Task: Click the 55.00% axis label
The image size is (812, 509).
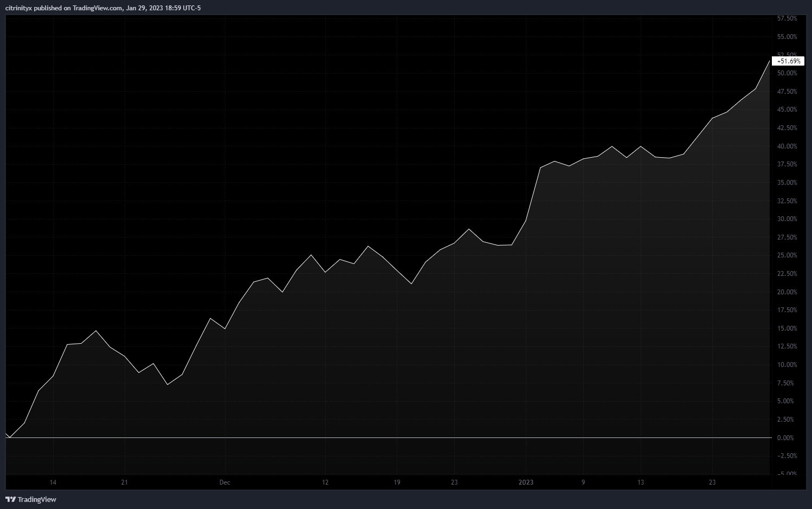Action: point(787,37)
